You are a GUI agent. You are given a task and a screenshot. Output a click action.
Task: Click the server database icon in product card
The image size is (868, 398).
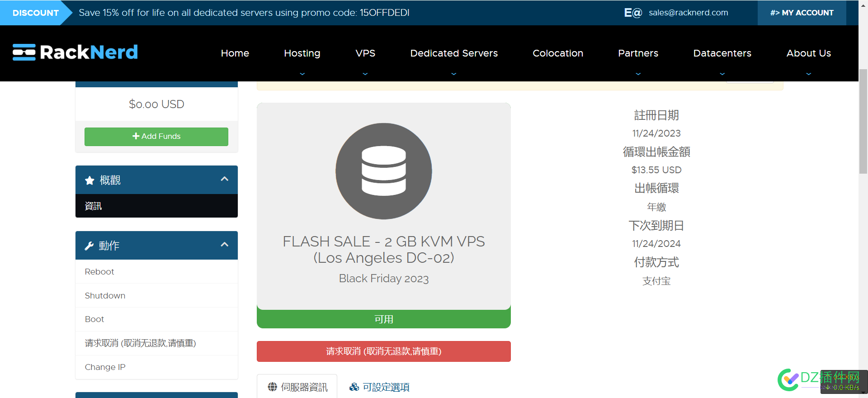click(x=384, y=171)
